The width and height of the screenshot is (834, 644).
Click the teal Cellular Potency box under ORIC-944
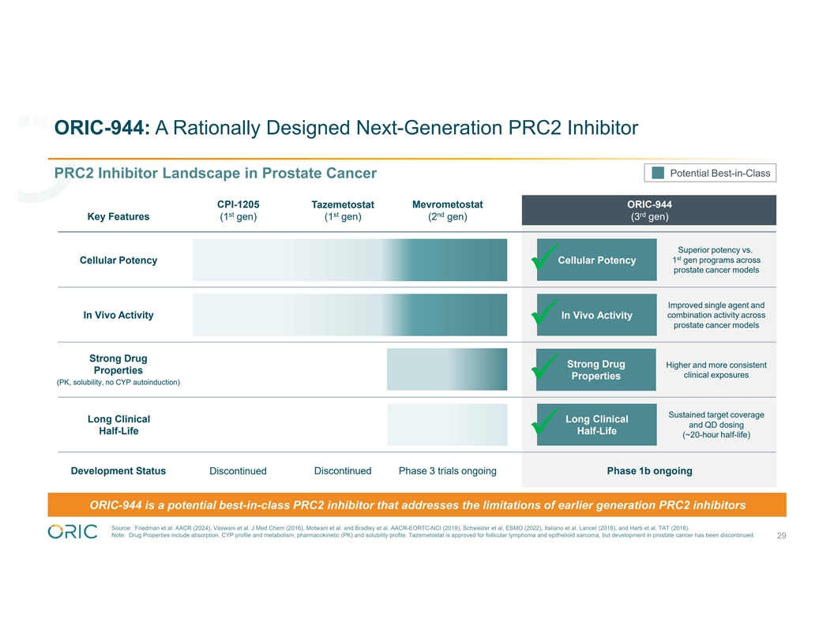597,260
